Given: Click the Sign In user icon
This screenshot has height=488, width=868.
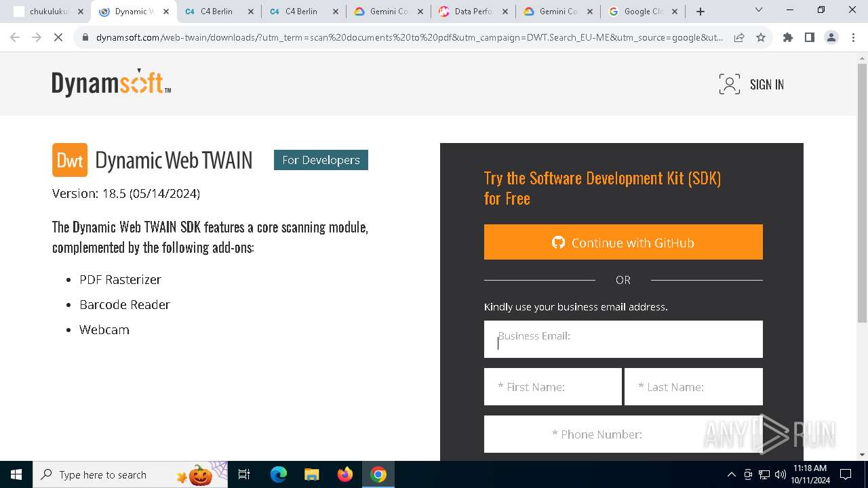Looking at the screenshot, I should click(x=730, y=84).
